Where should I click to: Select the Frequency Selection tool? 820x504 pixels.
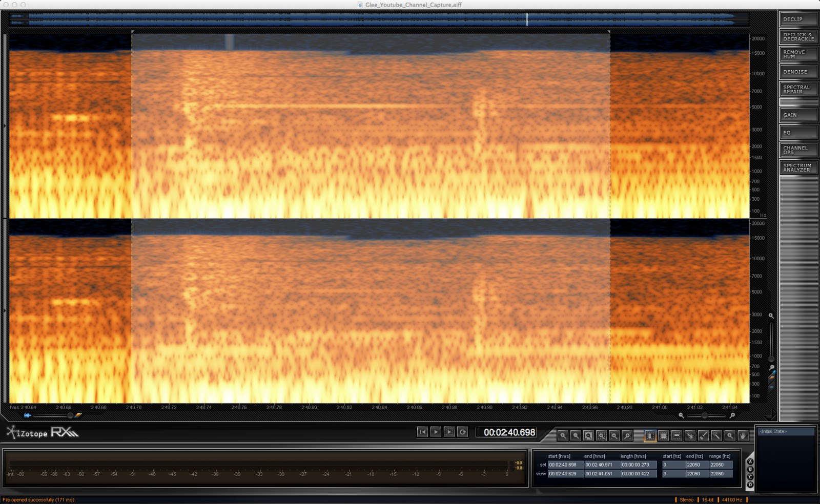(x=676, y=436)
